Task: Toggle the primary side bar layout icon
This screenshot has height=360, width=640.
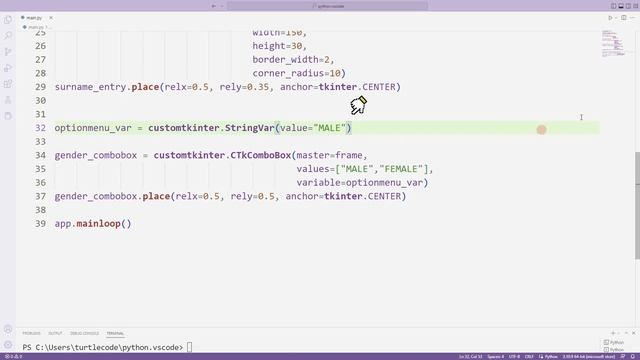Action: (613, 6)
